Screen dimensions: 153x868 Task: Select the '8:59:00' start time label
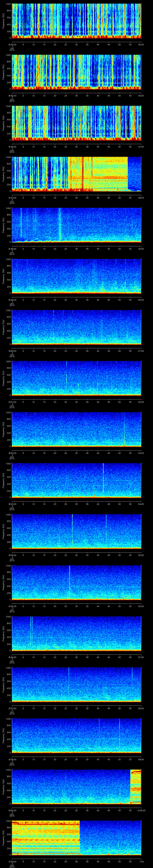pos(12,810)
